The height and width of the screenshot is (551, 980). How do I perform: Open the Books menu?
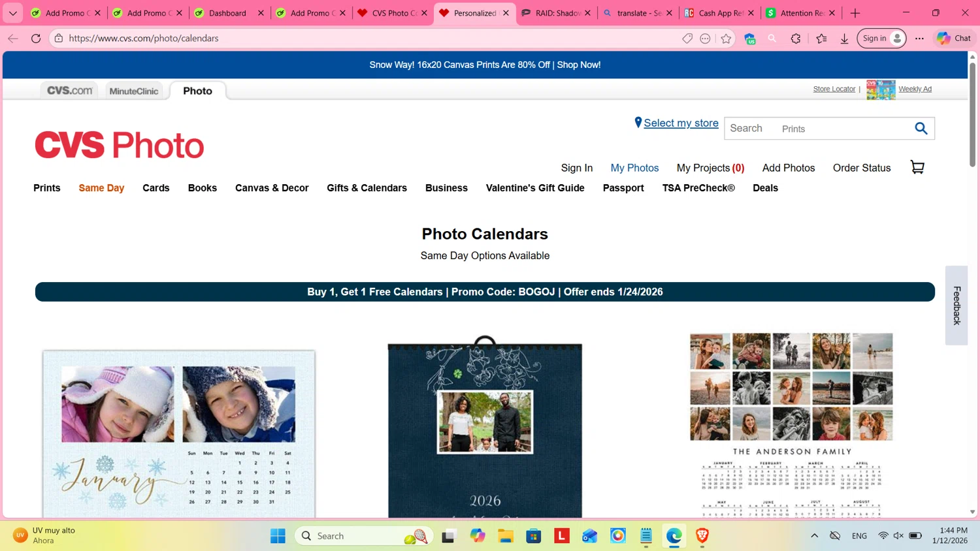203,188
